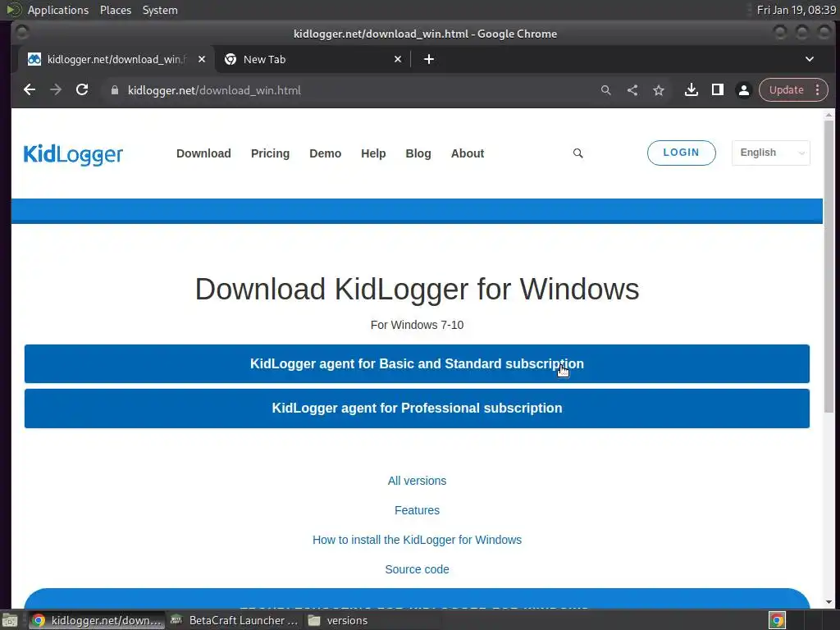Toggle Chrome side panel icon
840x630 pixels.
click(x=717, y=90)
